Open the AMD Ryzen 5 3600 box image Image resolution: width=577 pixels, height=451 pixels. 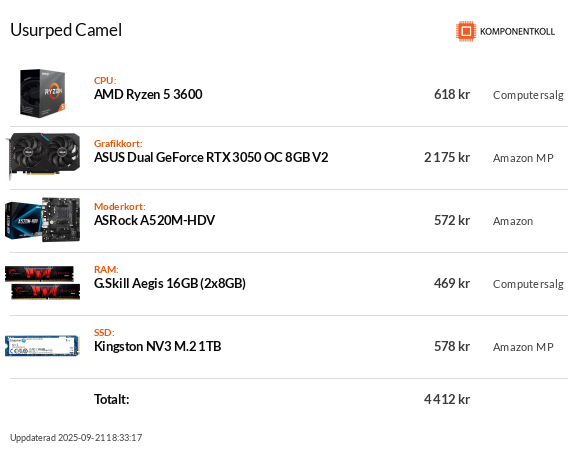[43, 93]
